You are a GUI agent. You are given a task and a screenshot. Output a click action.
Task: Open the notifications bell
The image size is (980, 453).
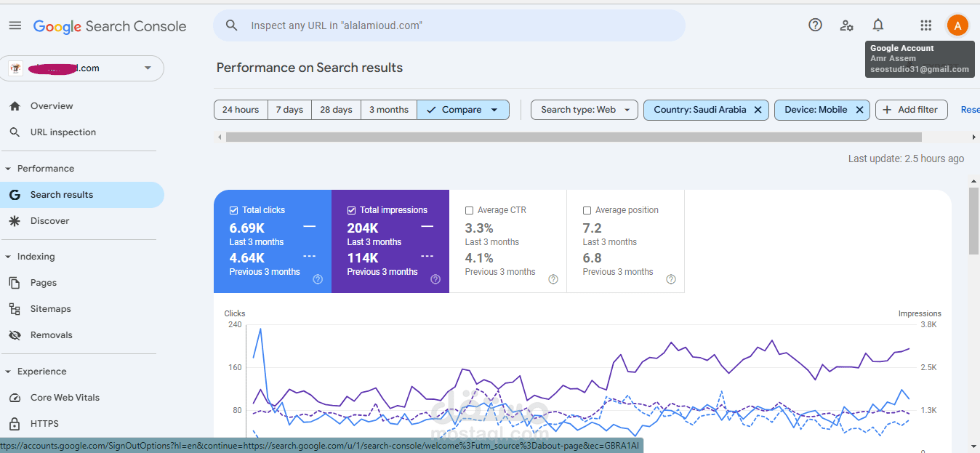click(x=878, y=25)
